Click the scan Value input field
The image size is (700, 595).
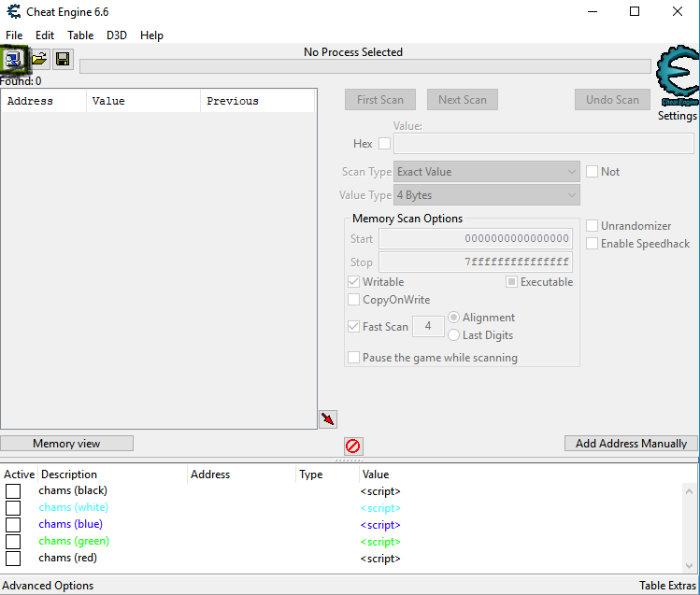544,144
